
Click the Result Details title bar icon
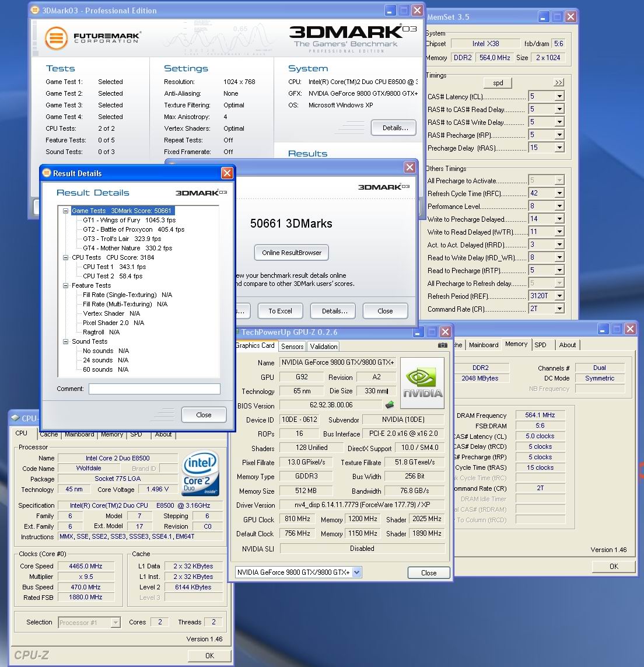click(x=47, y=173)
